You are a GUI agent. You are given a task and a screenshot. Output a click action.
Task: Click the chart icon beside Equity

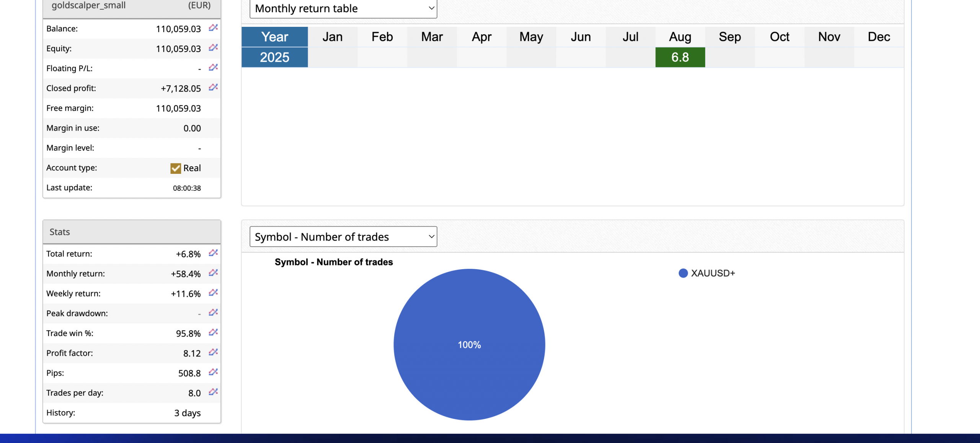pyautogui.click(x=213, y=47)
